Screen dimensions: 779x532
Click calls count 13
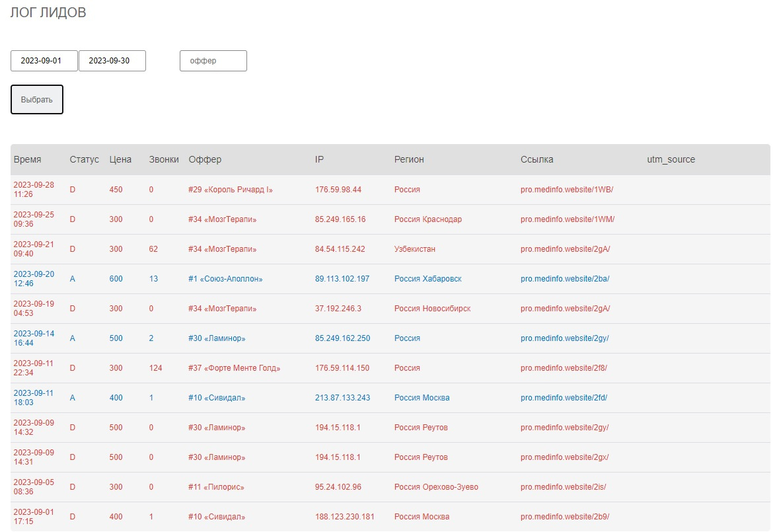coord(153,279)
